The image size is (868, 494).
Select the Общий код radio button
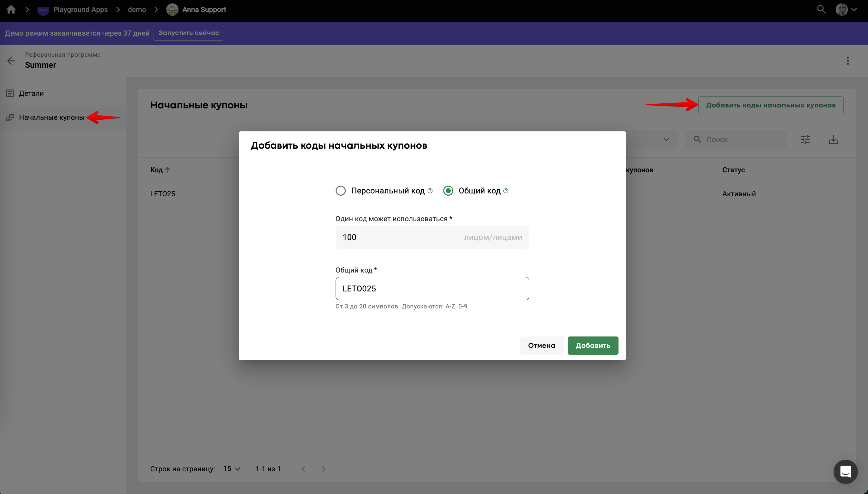tap(448, 191)
